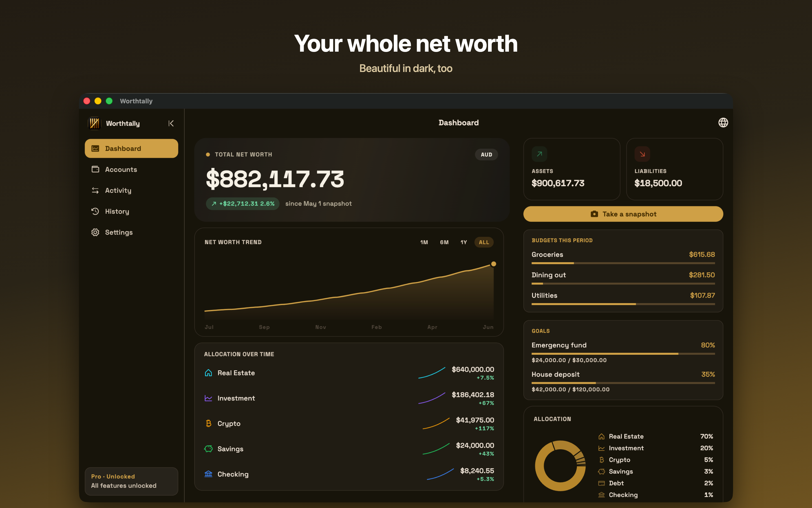The height and width of the screenshot is (508, 812).
Task: Click the Checking bank icon in Allocation Over Time
Action: click(208, 474)
